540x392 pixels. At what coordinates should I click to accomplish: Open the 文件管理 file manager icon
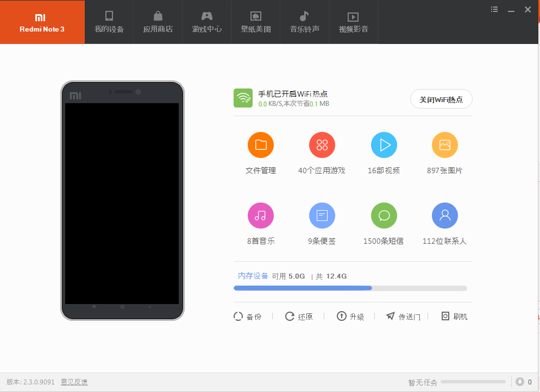click(x=261, y=146)
